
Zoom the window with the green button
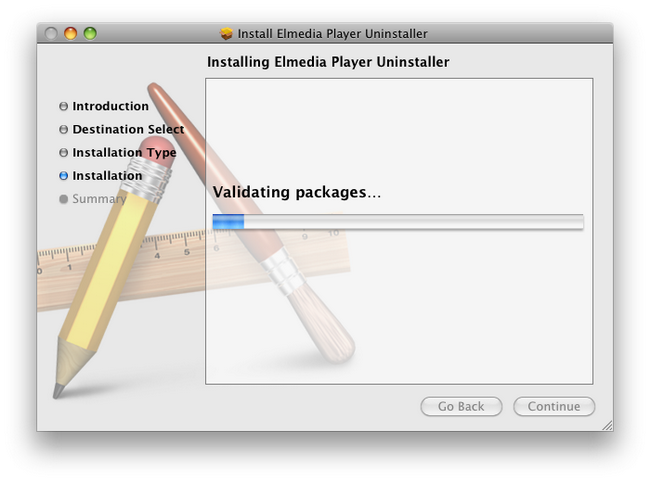(x=90, y=33)
